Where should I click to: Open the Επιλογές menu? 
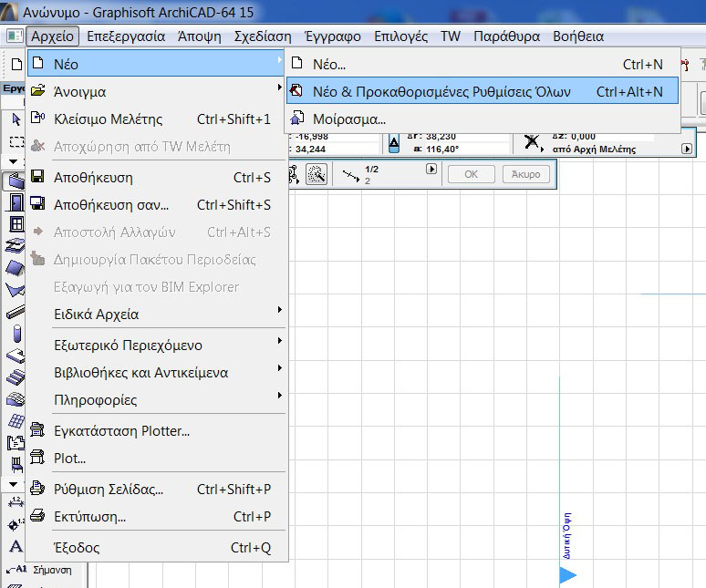[400, 36]
